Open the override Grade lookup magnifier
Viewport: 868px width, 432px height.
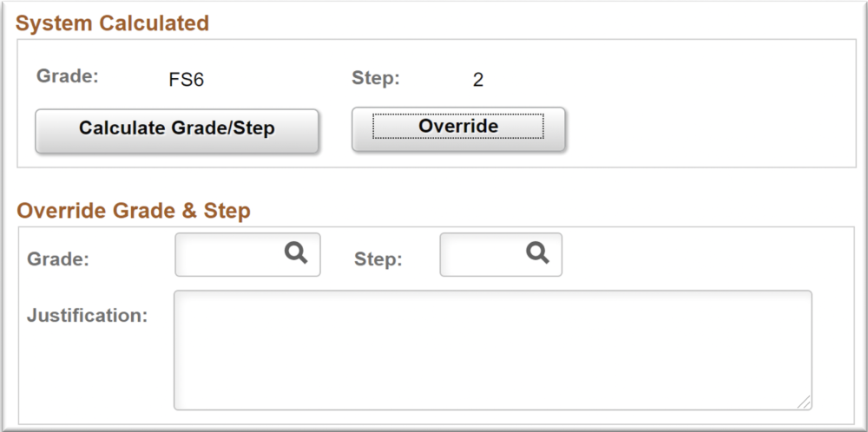click(296, 252)
